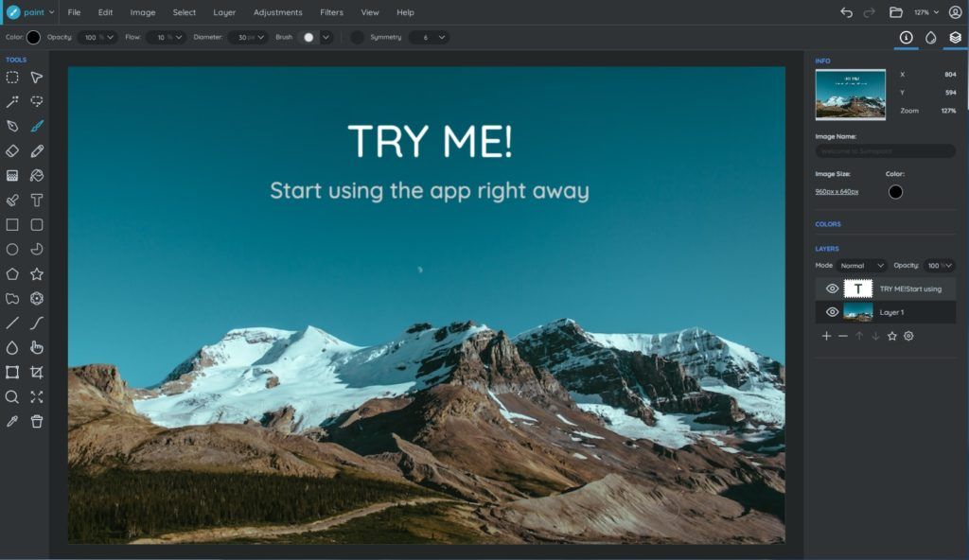Open the Filters menu
Image resolution: width=969 pixels, height=560 pixels.
coord(331,12)
